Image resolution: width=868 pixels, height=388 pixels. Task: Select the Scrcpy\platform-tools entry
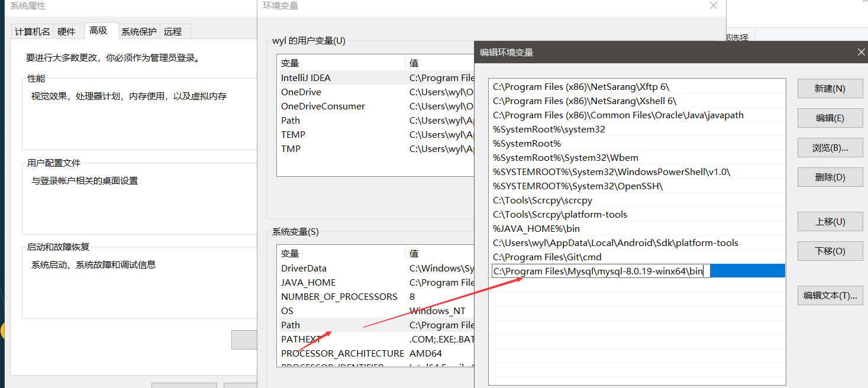pos(638,214)
